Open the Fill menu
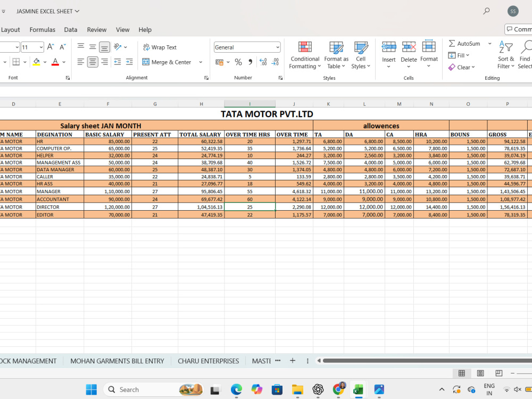 coord(459,55)
